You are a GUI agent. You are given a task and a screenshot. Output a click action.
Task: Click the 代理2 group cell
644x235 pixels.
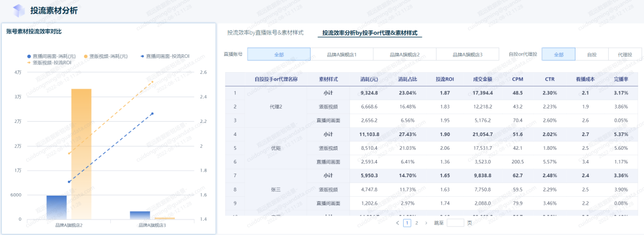point(276,107)
